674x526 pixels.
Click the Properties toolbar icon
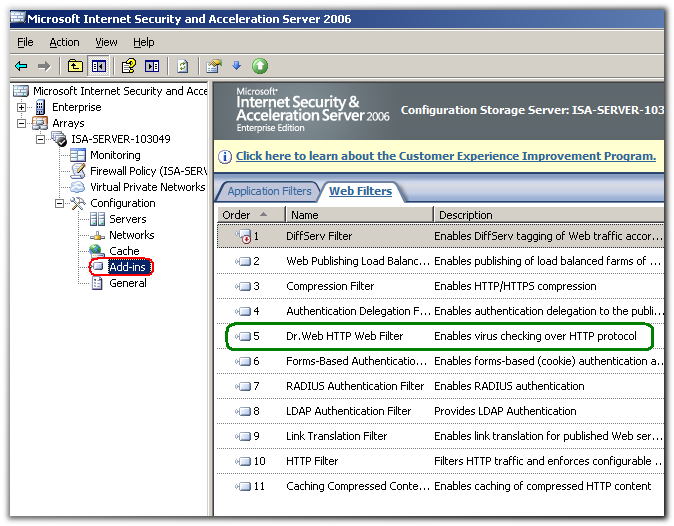click(x=214, y=66)
